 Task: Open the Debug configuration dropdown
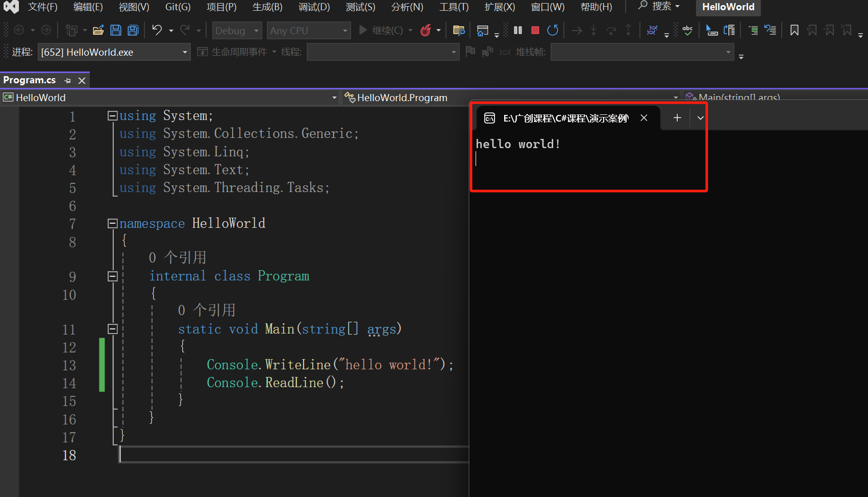click(237, 31)
